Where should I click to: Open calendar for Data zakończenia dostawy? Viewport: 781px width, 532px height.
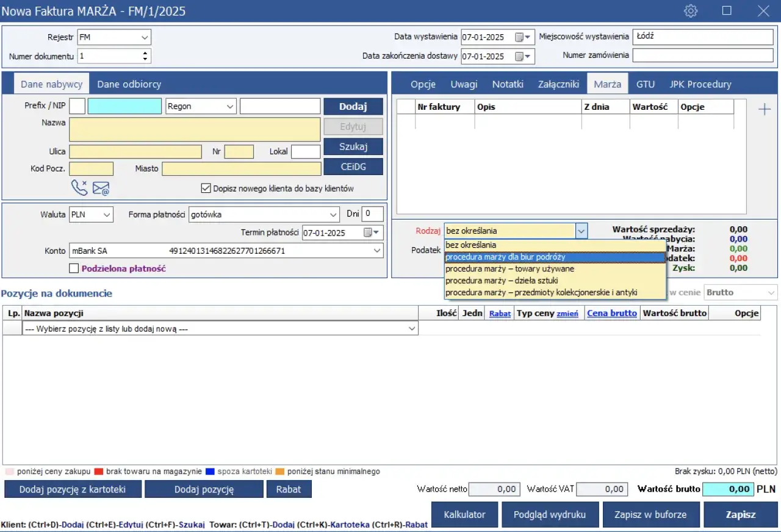point(519,56)
